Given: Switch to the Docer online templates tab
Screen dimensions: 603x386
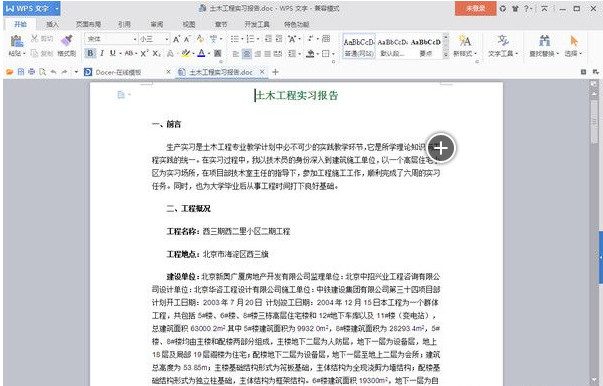Looking at the screenshot, I should click(x=118, y=72).
